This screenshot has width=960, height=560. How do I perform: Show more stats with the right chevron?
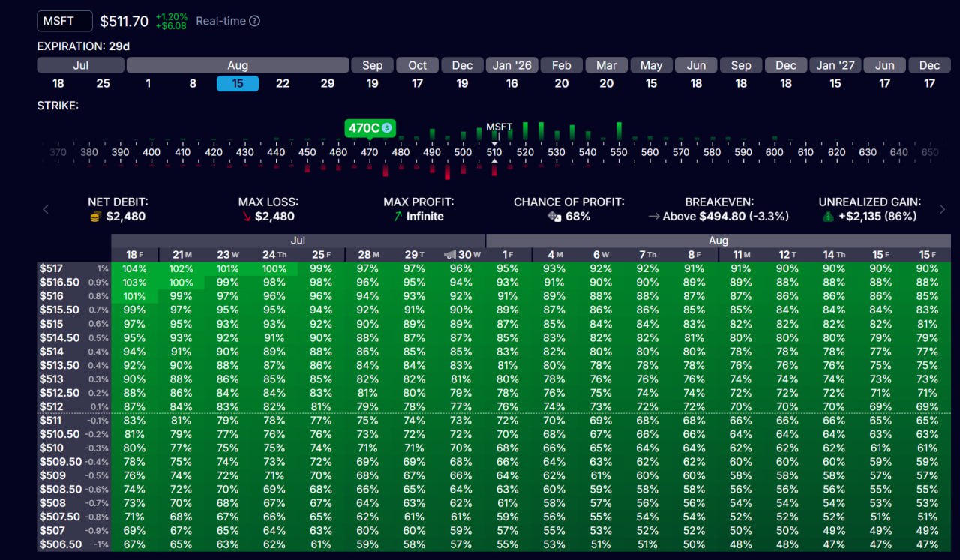click(942, 210)
